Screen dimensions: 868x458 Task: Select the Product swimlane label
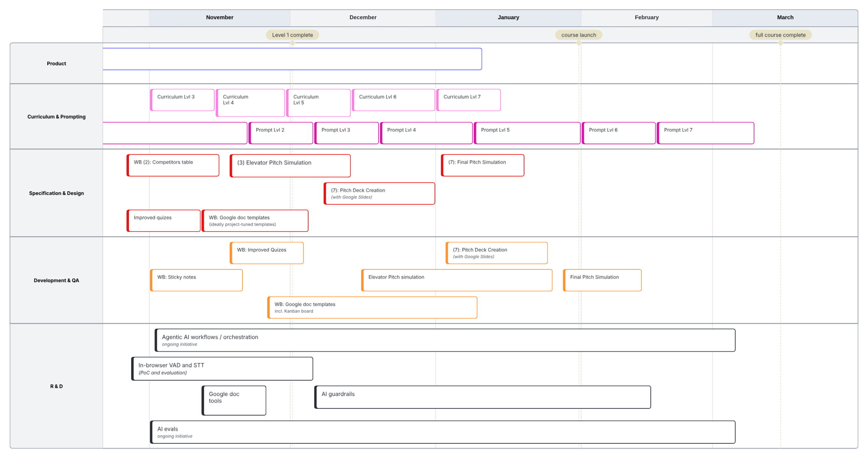click(x=56, y=63)
